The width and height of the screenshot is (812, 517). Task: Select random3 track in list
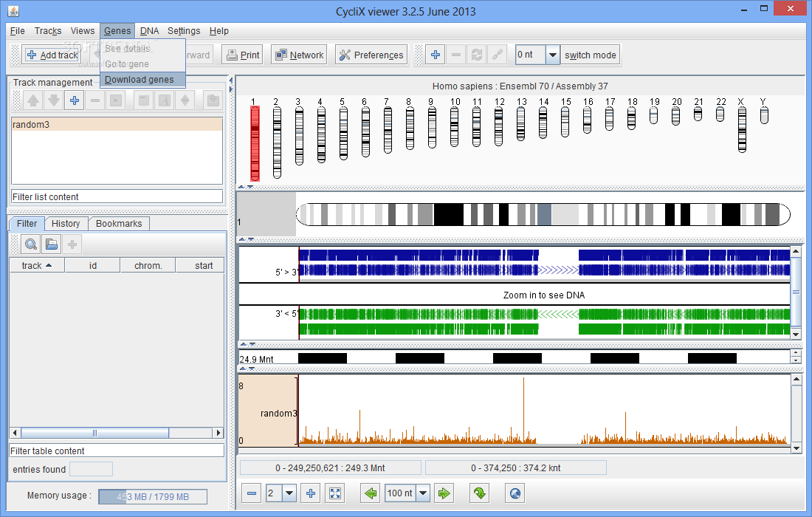pyautogui.click(x=117, y=124)
